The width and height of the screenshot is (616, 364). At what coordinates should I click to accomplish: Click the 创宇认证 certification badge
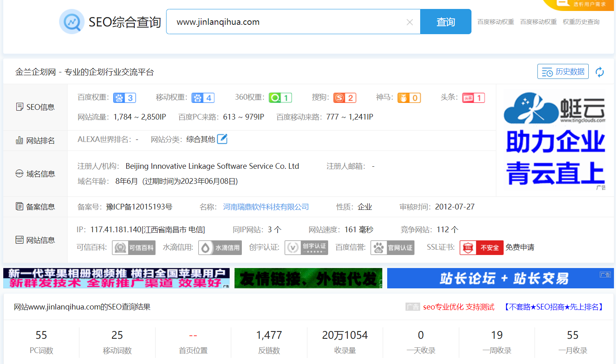306,248
